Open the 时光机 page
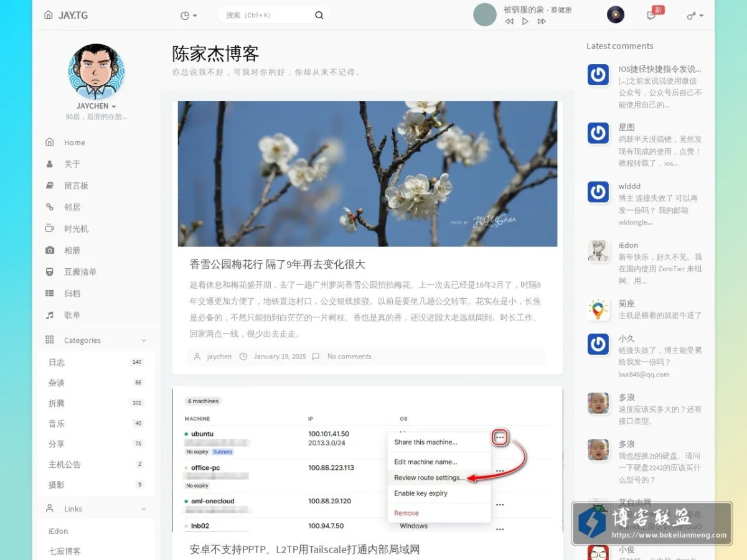 click(x=76, y=229)
